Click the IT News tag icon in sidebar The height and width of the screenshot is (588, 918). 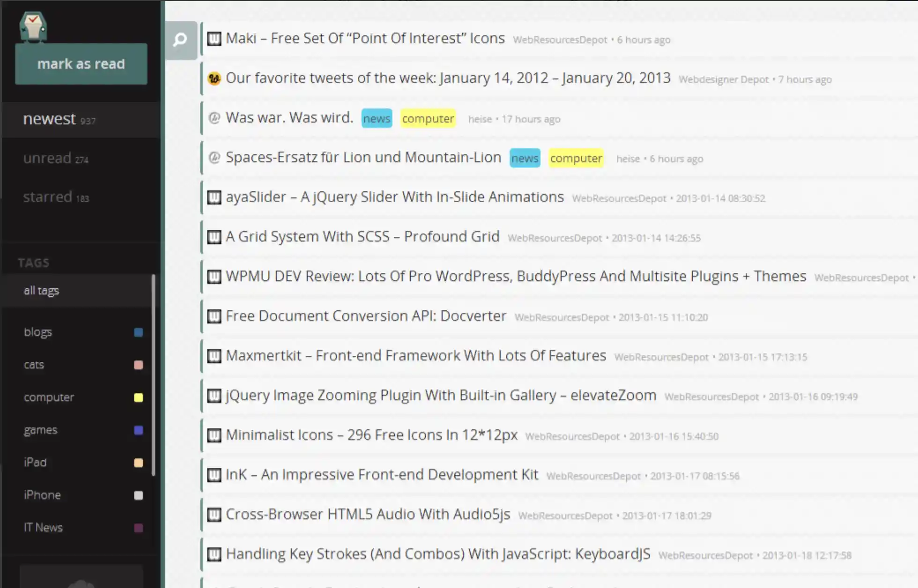click(139, 527)
